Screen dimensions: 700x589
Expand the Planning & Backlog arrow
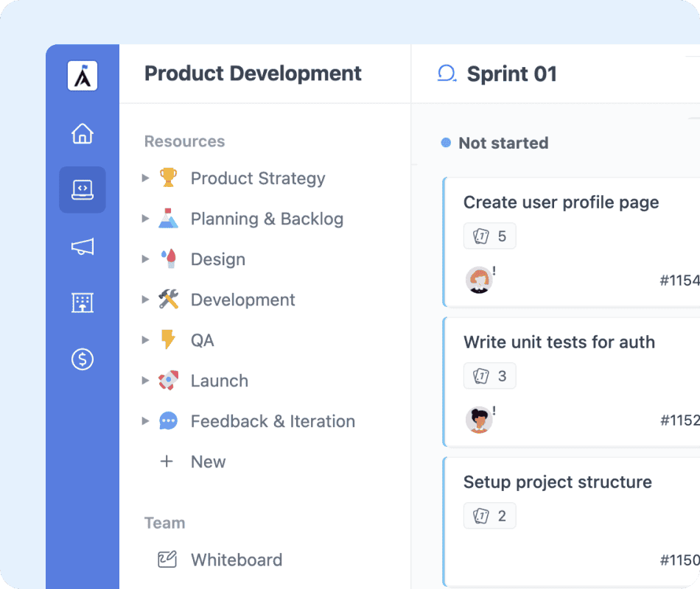pyautogui.click(x=145, y=219)
